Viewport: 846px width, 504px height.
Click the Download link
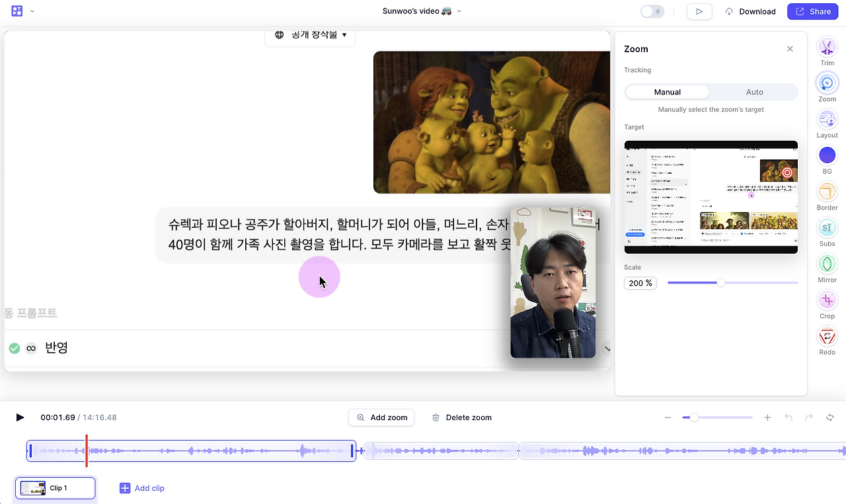(750, 11)
